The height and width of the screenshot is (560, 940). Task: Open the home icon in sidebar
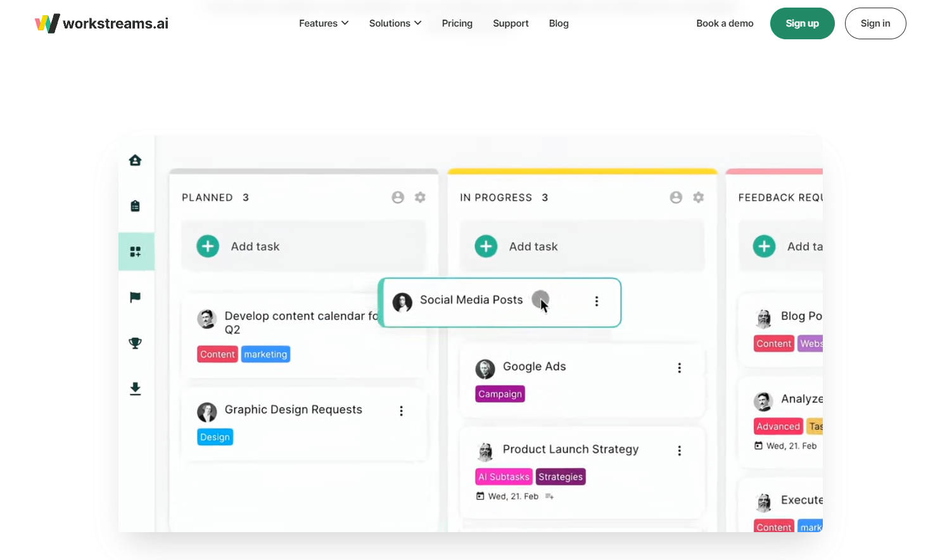click(135, 160)
